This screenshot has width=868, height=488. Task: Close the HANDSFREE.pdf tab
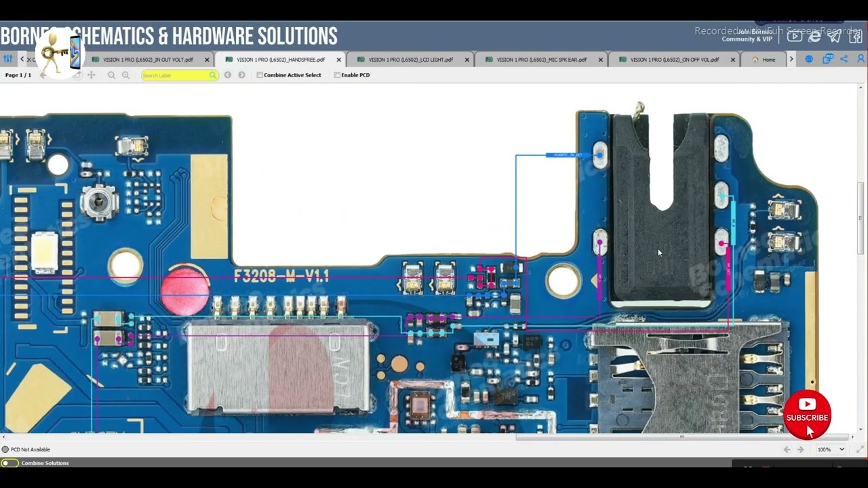pos(338,60)
